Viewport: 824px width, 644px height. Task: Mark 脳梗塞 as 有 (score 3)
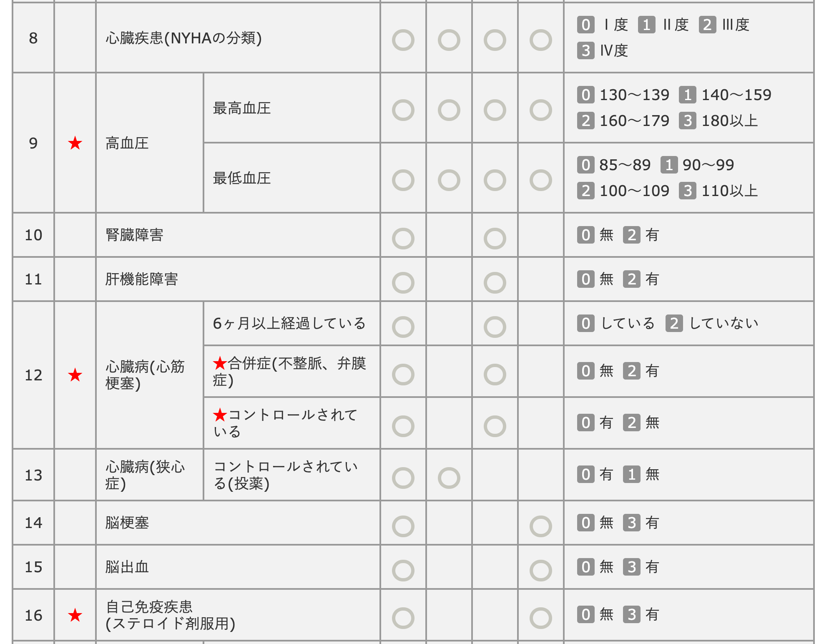pyautogui.click(x=540, y=526)
